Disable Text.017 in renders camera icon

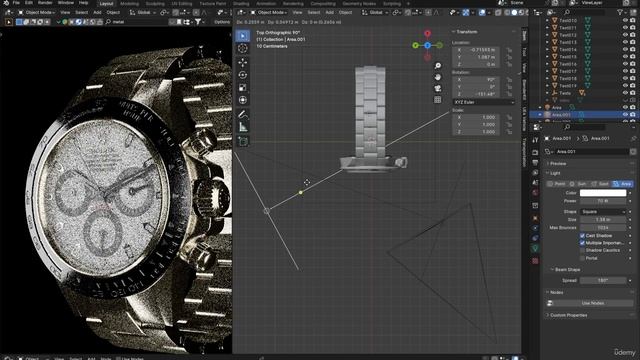(633, 71)
